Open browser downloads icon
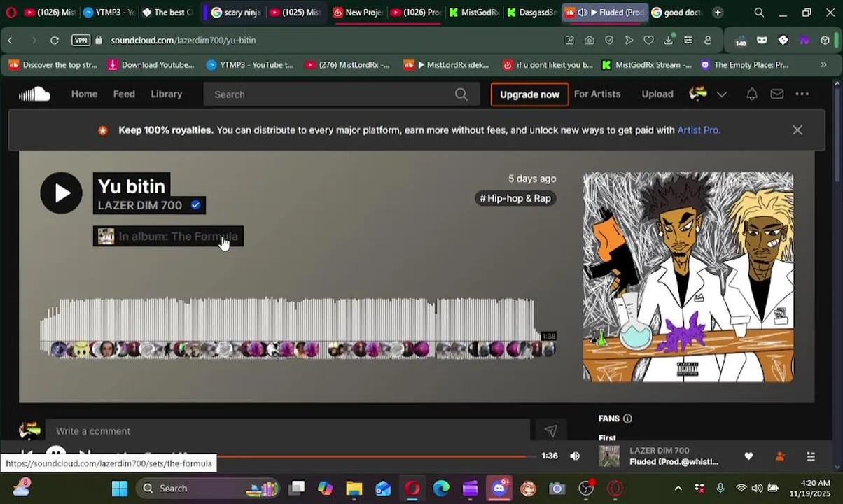 coord(669,41)
